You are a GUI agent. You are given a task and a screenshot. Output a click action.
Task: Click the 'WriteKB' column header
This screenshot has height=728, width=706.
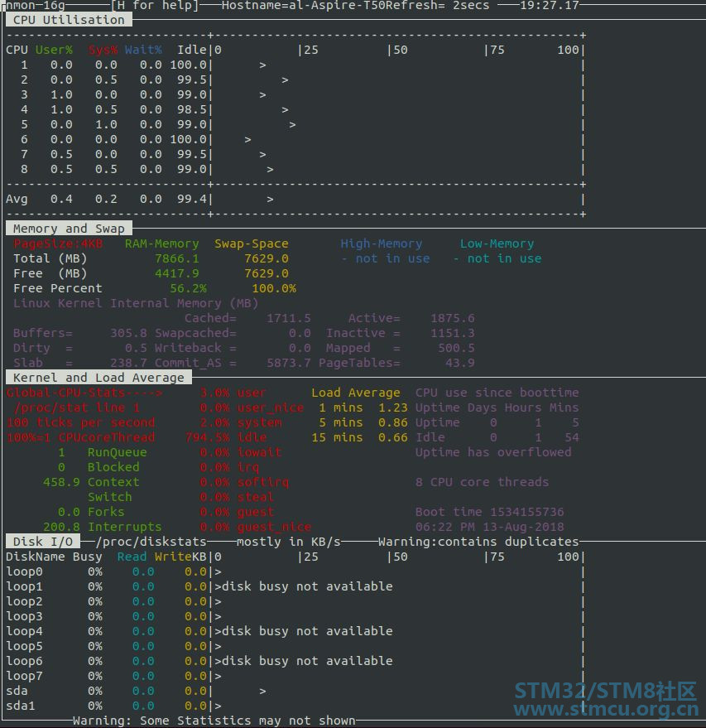coord(180,557)
